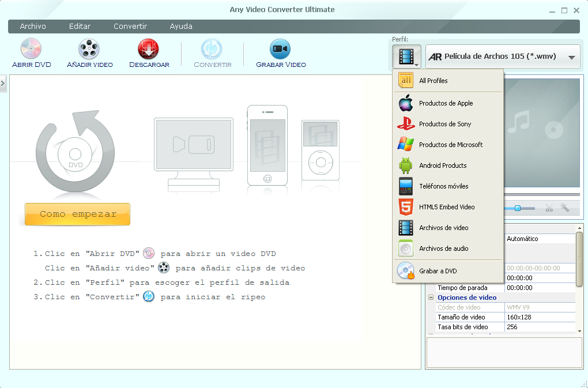Viewport: 588px width, 388px height.
Task: Open the Archivo menu
Action: pos(32,26)
